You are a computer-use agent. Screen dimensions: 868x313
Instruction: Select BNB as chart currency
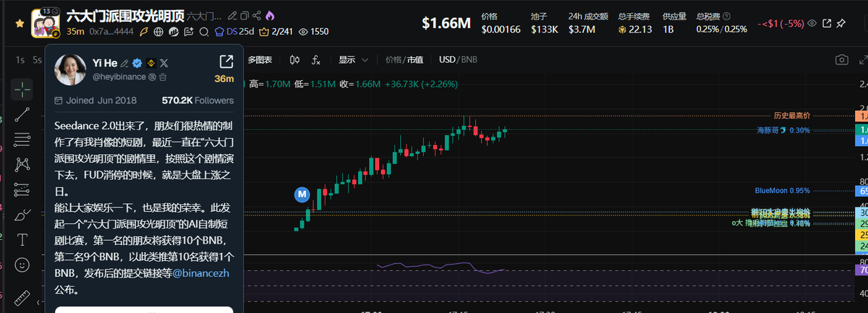(469, 60)
